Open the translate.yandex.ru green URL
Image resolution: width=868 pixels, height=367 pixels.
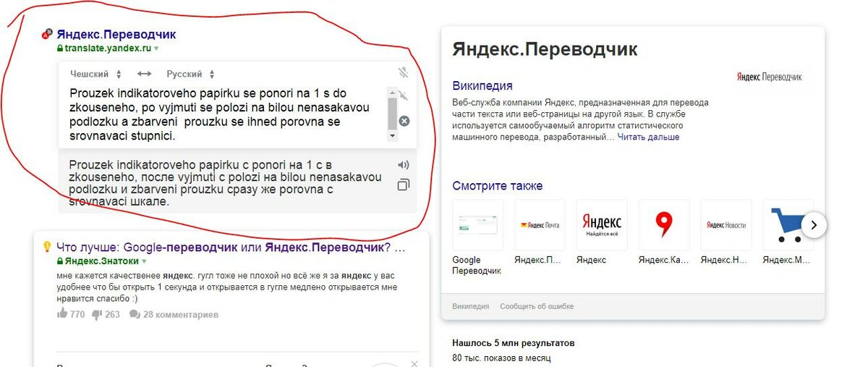point(108,48)
